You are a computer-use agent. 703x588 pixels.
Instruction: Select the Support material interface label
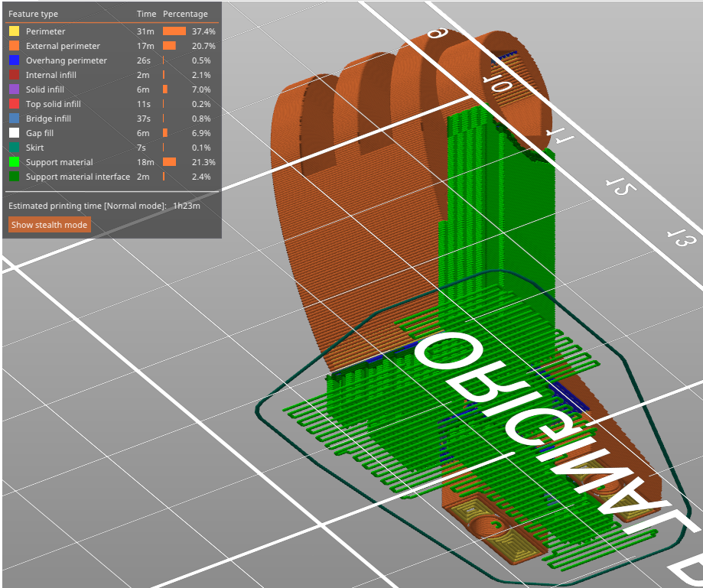click(x=77, y=177)
